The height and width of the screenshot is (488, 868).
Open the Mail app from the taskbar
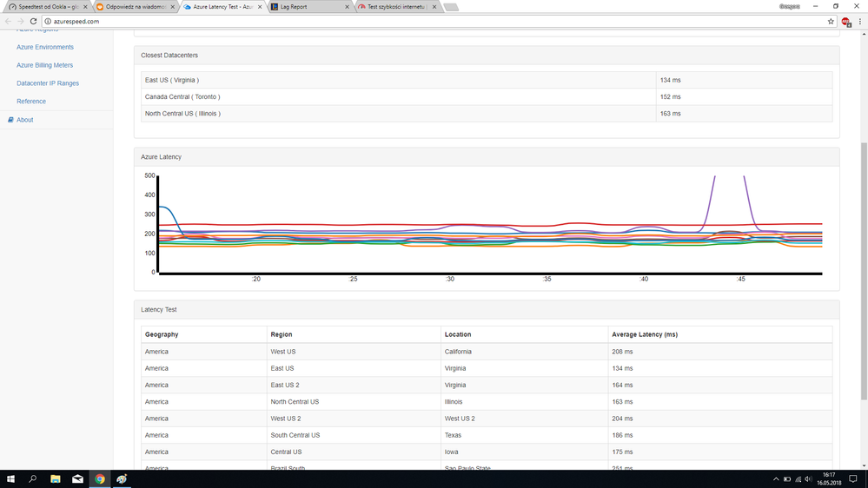coord(77,478)
